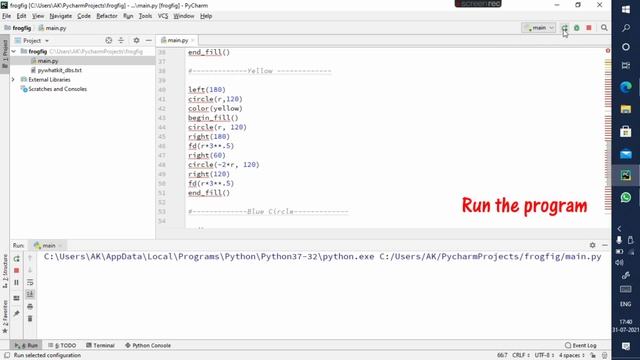Screen dimensions: 640x360
Task: Open the Run menu
Action: pyautogui.click(x=128, y=16)
